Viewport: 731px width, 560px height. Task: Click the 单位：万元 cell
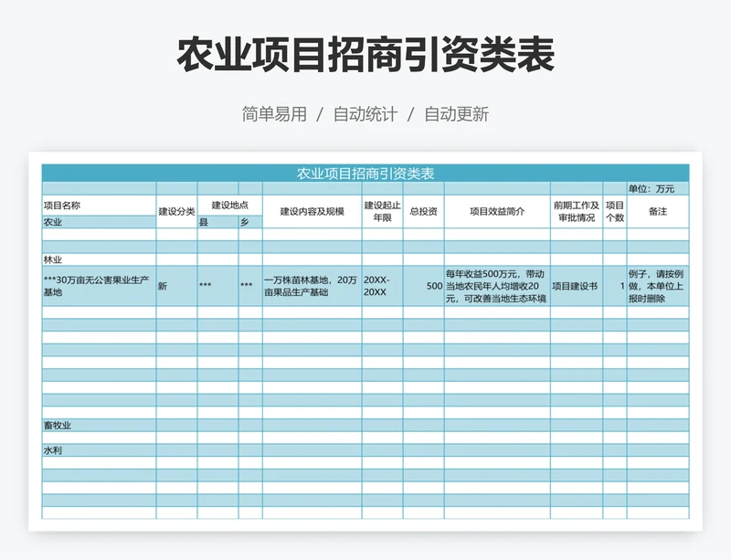pos(658,189)
